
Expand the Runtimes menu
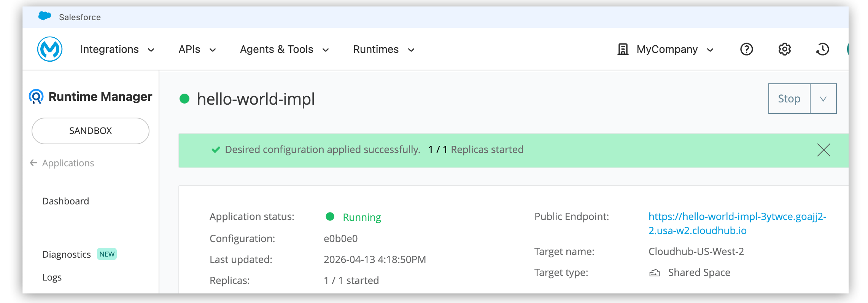pos(383,49)
